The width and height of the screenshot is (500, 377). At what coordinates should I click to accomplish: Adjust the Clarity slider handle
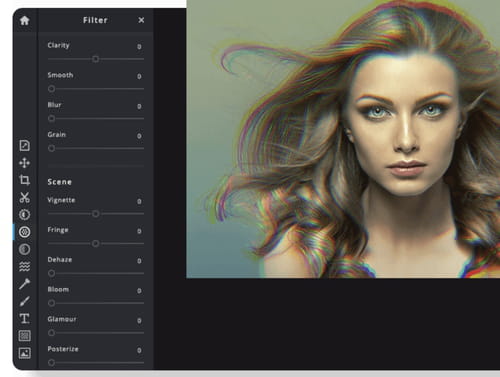[x=96, y=59]
